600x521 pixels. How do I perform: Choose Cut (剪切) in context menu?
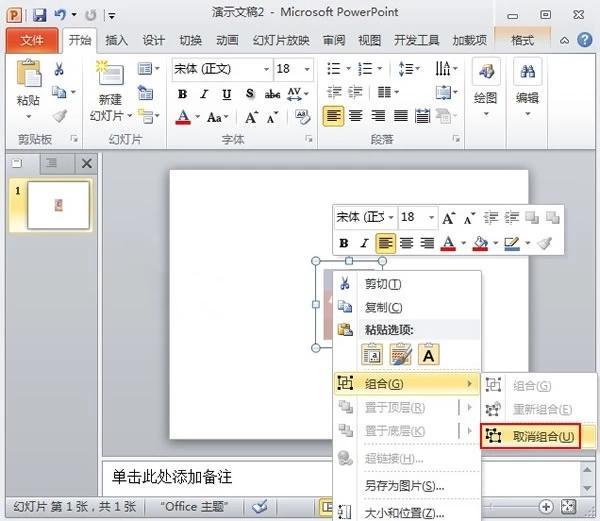[x=407, y=284]
